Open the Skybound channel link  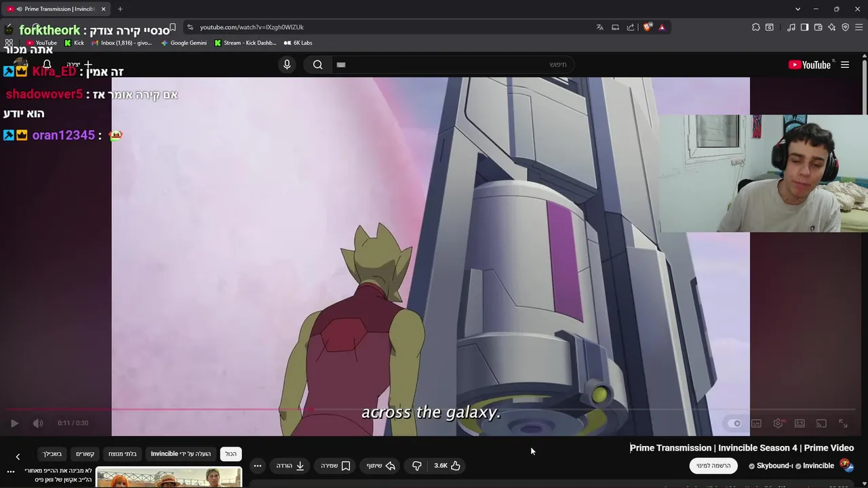(774, 466)
